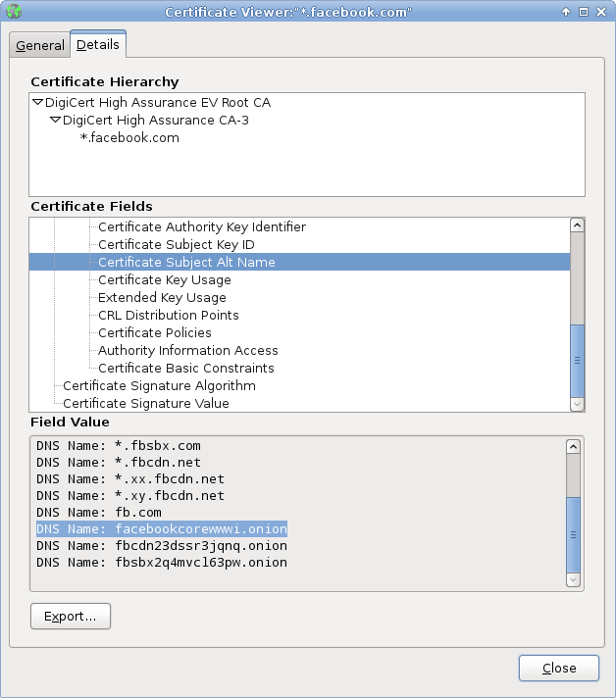Click DNS Name *.xx.fbcdn.net line
This screenshot has height=698, width=616.
tap(130, 479)
